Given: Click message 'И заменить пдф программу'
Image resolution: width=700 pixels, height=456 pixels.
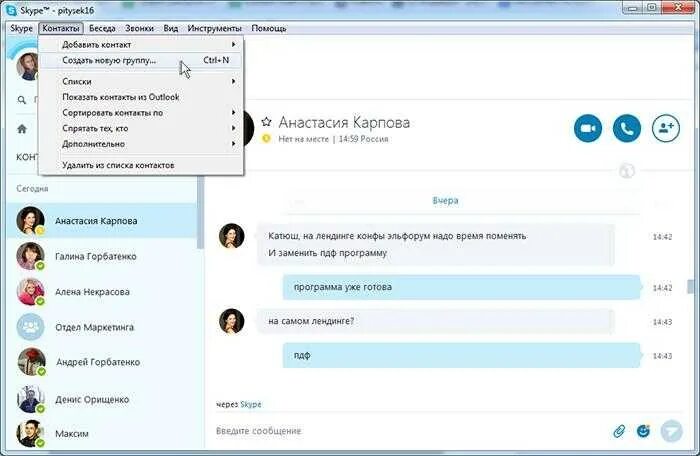Looking at the screenshot, I should pos(327,253).
